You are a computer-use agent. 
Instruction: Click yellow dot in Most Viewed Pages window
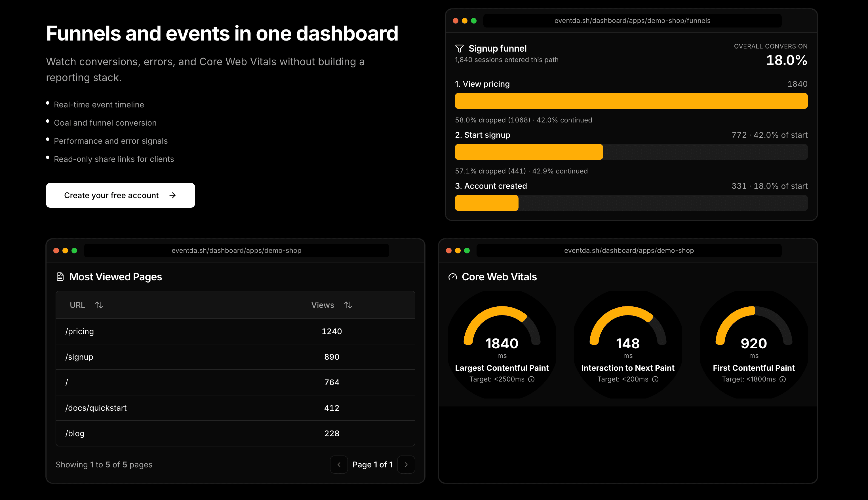point(65,251)
